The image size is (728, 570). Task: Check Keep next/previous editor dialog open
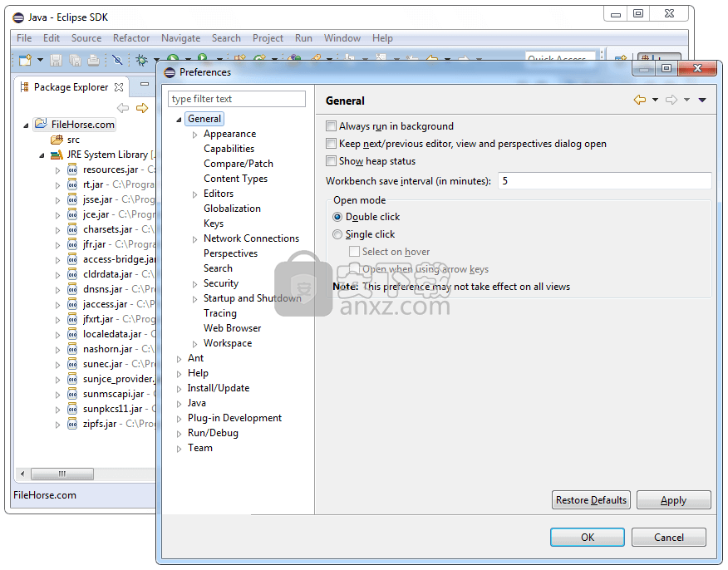(331, 144)
